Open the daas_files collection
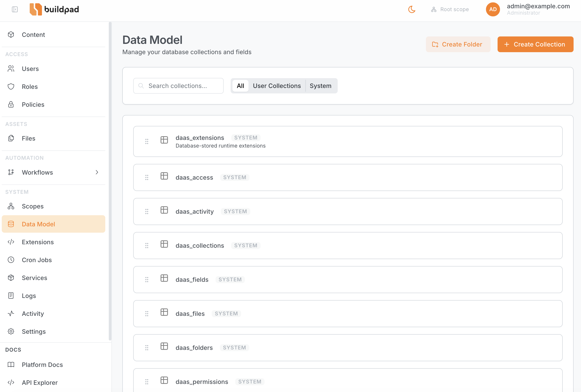Viewport: 581px width, 392px height. tap(348, 314)
